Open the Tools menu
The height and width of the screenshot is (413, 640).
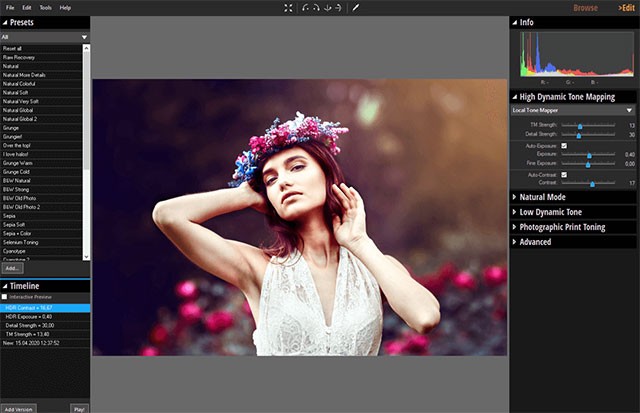45,7
